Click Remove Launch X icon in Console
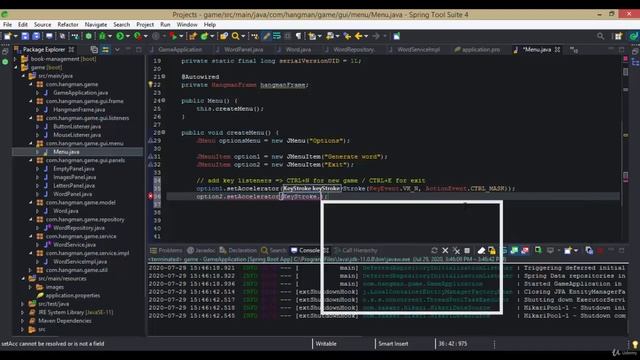The height and width of the screenshot is (360, 640). pos(445,250)
